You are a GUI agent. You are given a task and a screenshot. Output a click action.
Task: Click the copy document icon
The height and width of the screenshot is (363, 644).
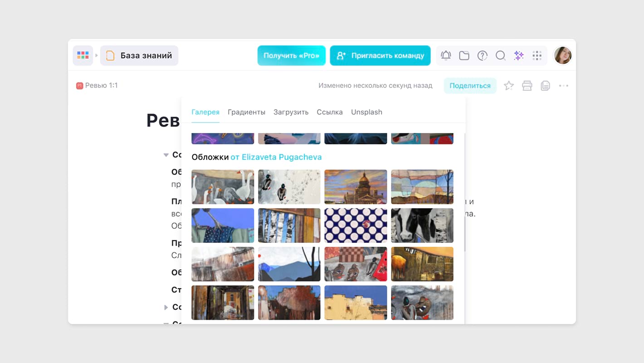coord(545,86)
